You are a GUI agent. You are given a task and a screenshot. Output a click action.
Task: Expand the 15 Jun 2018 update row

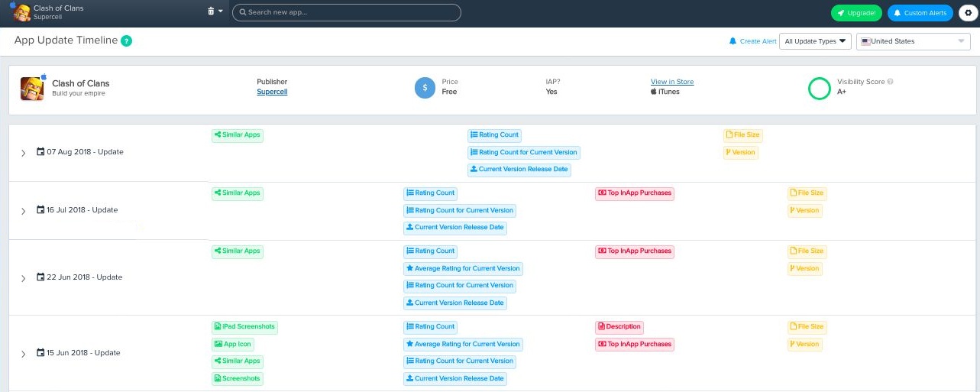[x=24, y=354]
